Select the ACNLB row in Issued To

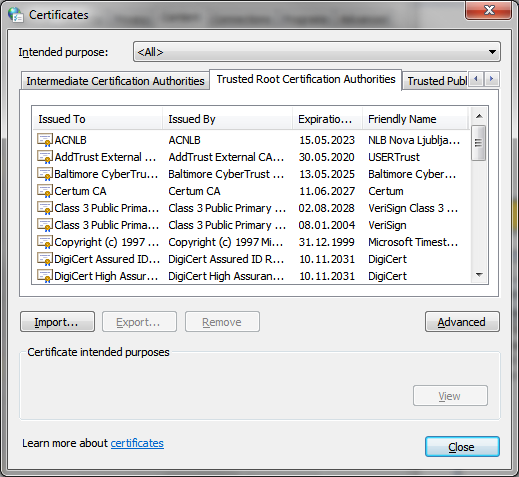[70, 140]
